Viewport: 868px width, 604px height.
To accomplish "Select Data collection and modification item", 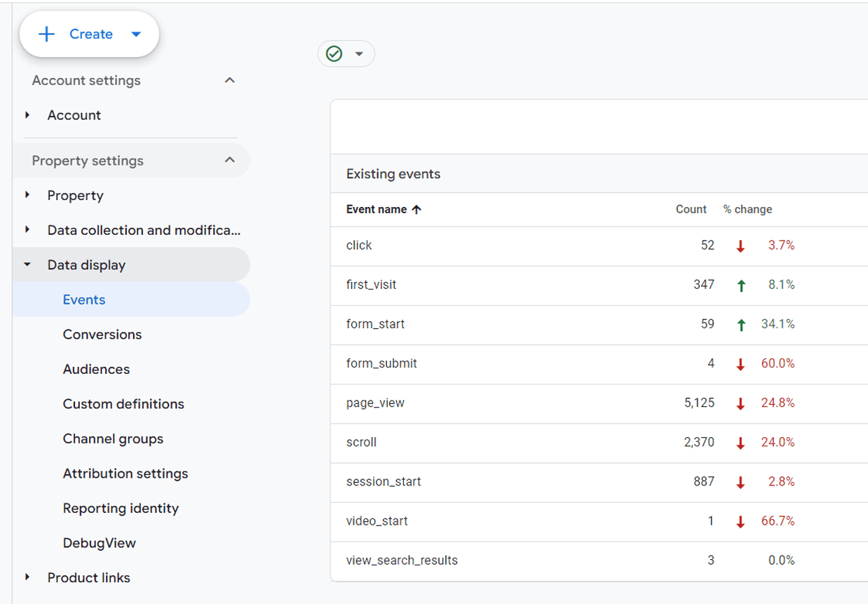I will click(144, 230).
